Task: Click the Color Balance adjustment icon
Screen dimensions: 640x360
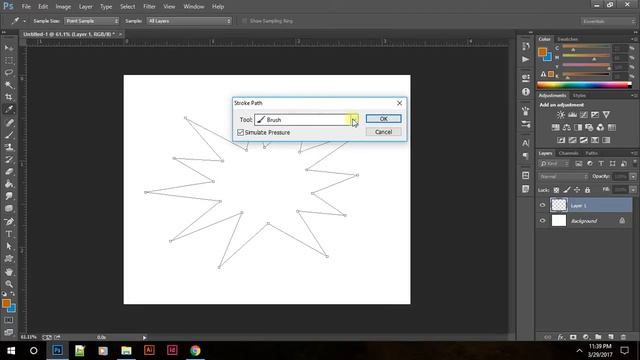Action: (567, 128)
